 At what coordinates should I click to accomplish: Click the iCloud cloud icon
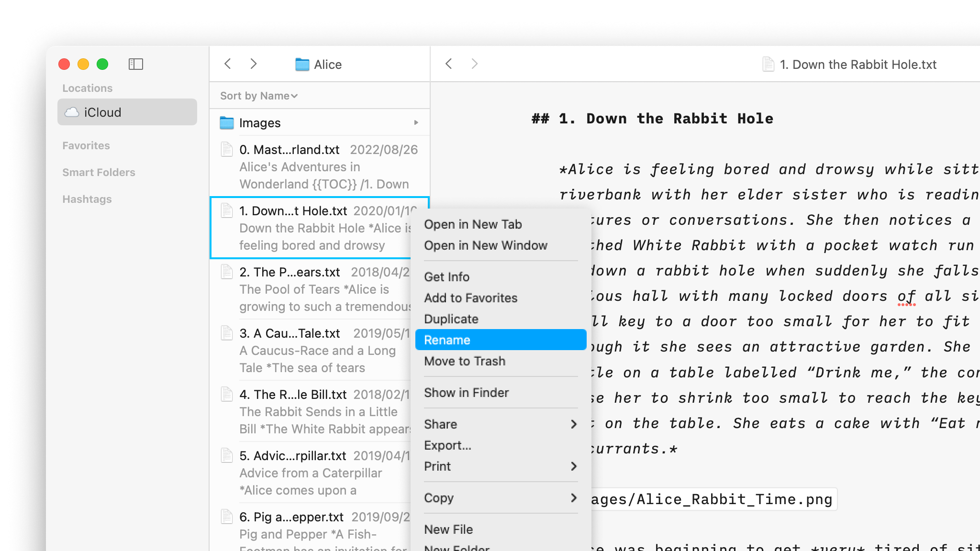72,112
